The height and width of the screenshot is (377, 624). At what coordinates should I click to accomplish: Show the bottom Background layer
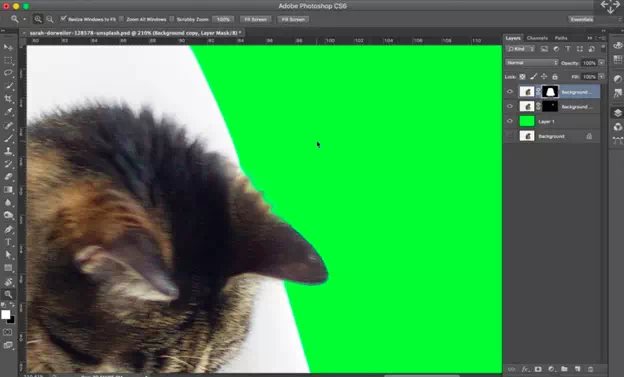click(x=510, y=136)
